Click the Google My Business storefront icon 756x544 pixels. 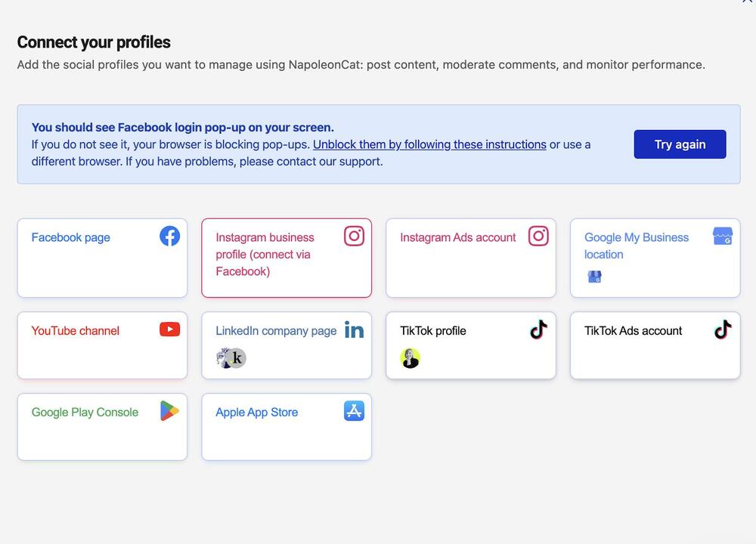pos(723,236)
